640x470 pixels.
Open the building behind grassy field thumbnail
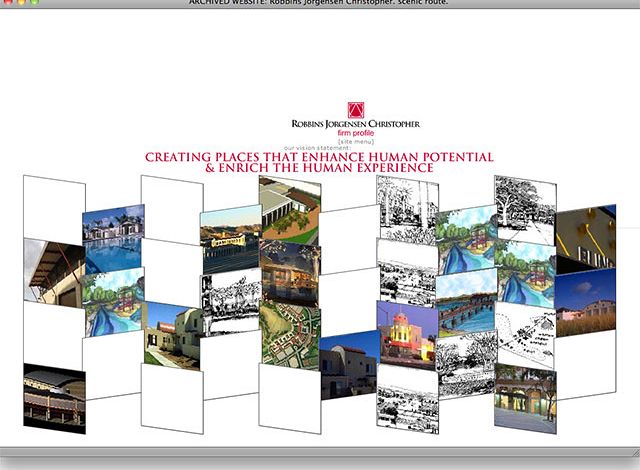tap(586, 305)
